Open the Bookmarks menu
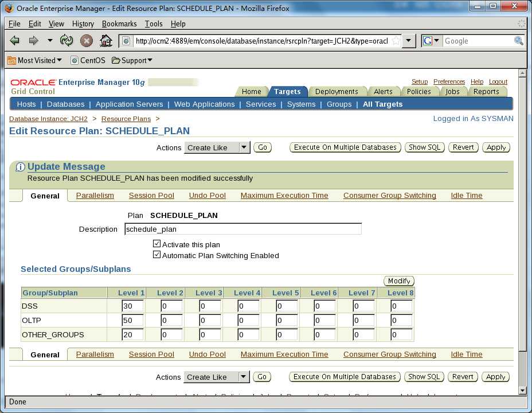Image resolution: width=532 pixels, height=413 pixels. point(119,24)
